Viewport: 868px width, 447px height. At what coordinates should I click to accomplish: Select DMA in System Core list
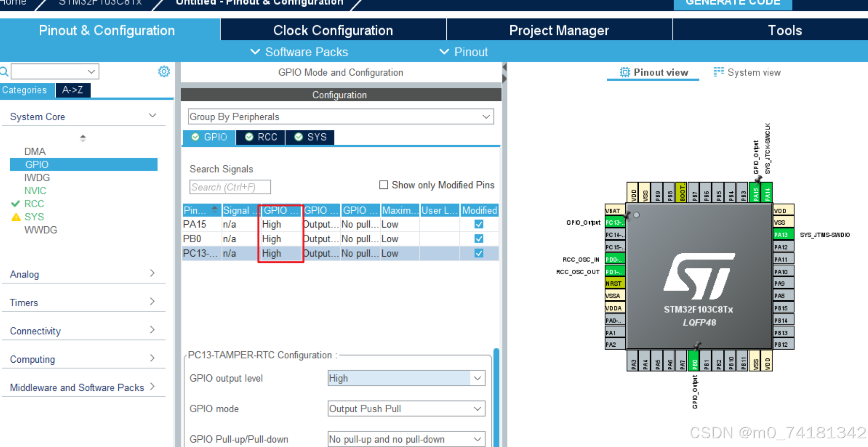35,152
